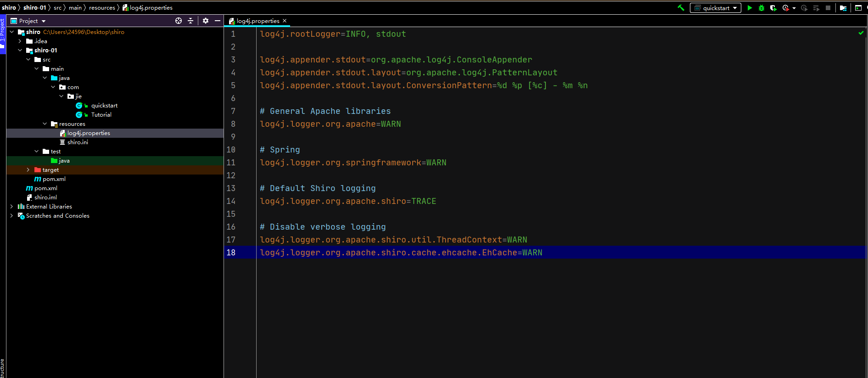Screen dimensions: 868x378
Task: Run quickstart with coverage
Action: point(773,8)
